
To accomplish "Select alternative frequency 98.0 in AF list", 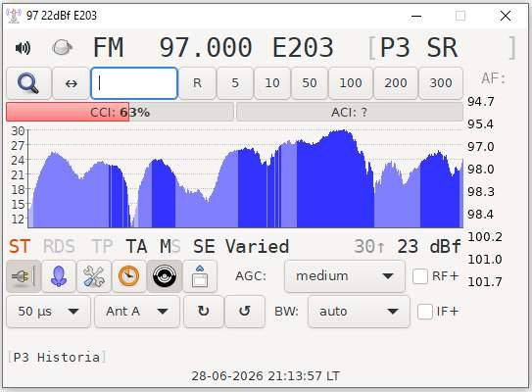I will (480, 169).
